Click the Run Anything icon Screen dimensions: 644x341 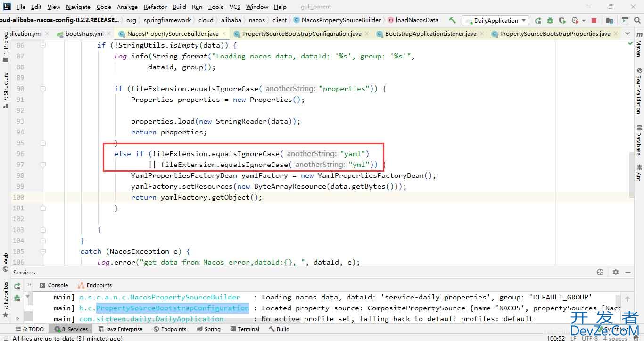point(625,20)
